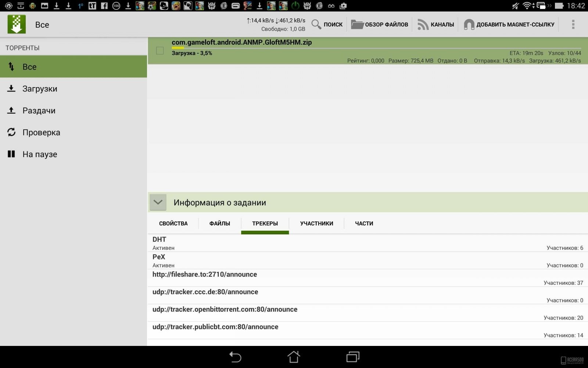Tap the PeX tracker row

click(x=367, y=261)
